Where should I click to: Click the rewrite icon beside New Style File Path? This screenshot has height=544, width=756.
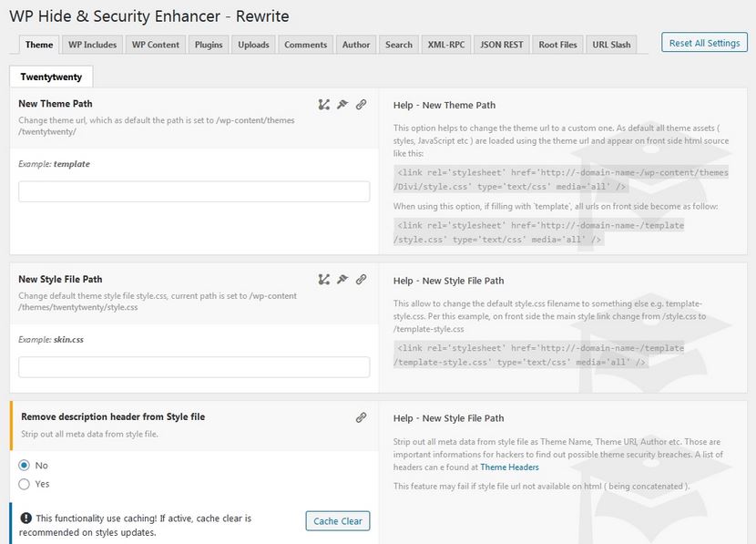pyautogui.click(x=324, y=279)
